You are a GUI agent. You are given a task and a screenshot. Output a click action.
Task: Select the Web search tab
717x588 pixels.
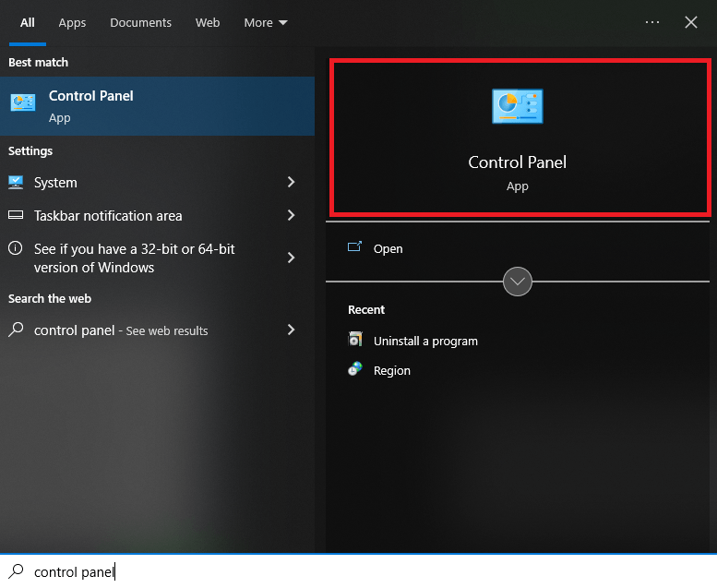point(208,23)
